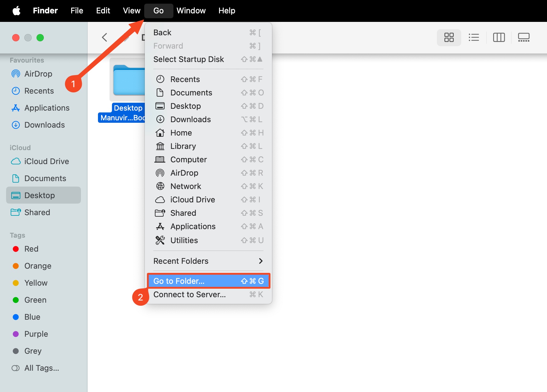Image resolution: width=547 pixels, height=392 pixels.
Task: Choose iCloud Drive in the Go menu
Action: coord(208,200)
